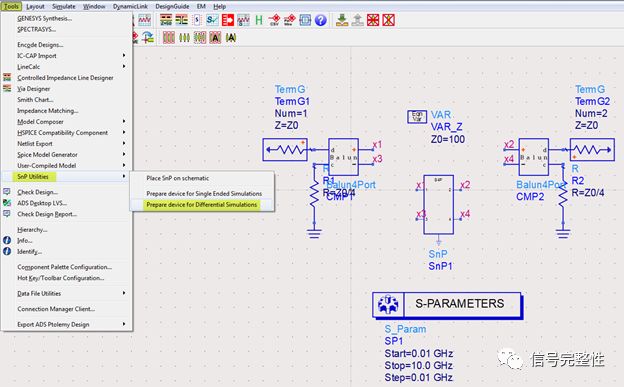Expand the Model Composer submenu

pyautogui.click(x=67, y=121)
